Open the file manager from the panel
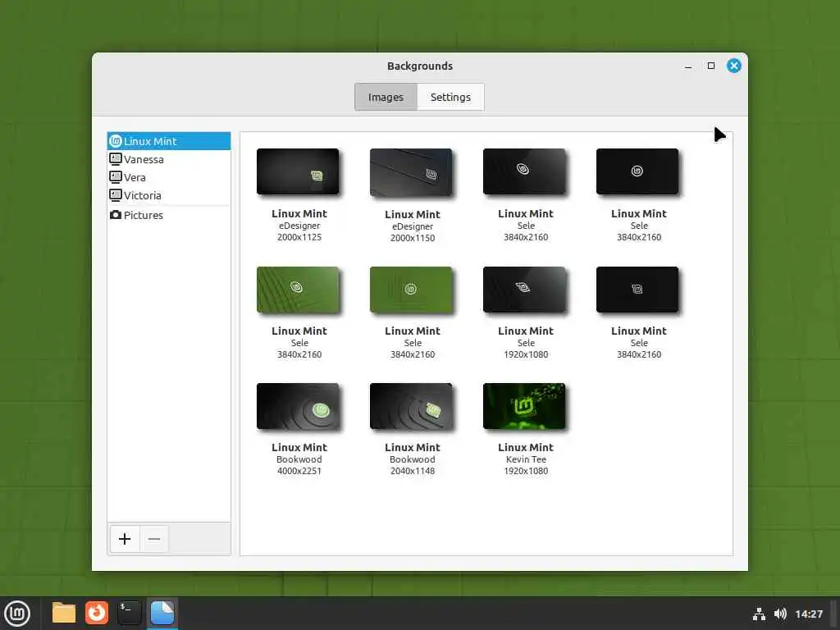The image size is (840, 630). coord(64,613)
